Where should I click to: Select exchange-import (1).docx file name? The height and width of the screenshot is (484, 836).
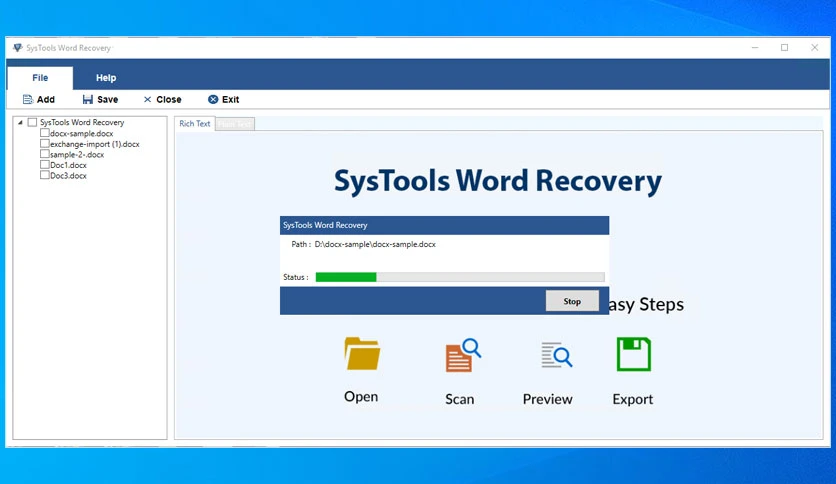point(95,144)
